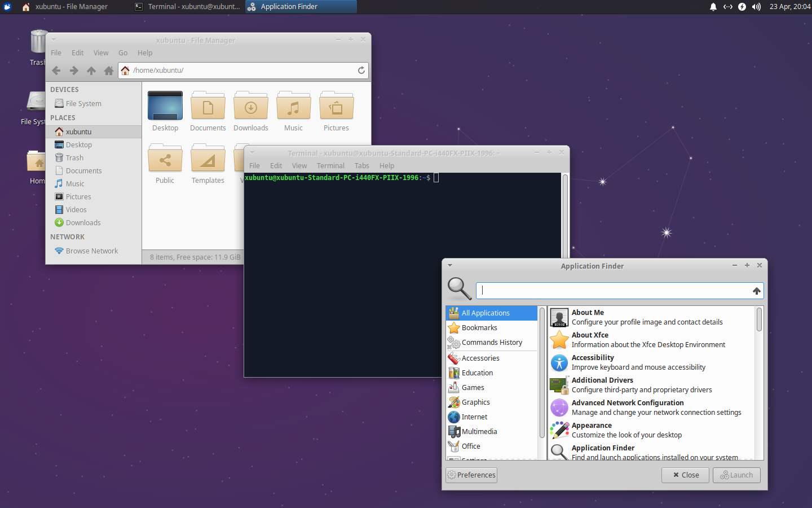Screen dimensions: 812x508
Task: Select Commands History category
Action: 492,343
